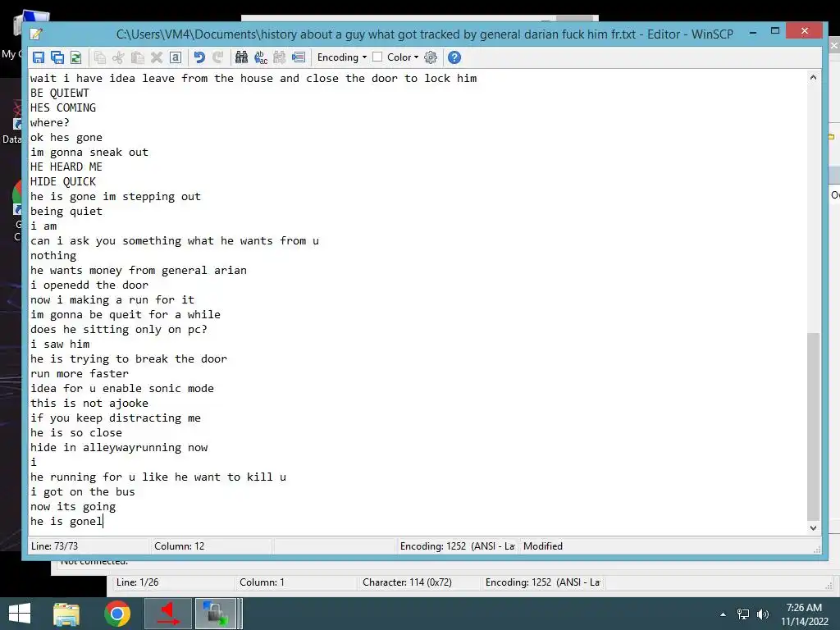840x630 pixels.
Task: Click "Column: 12" in the status bar
Action: coord(180,546)
